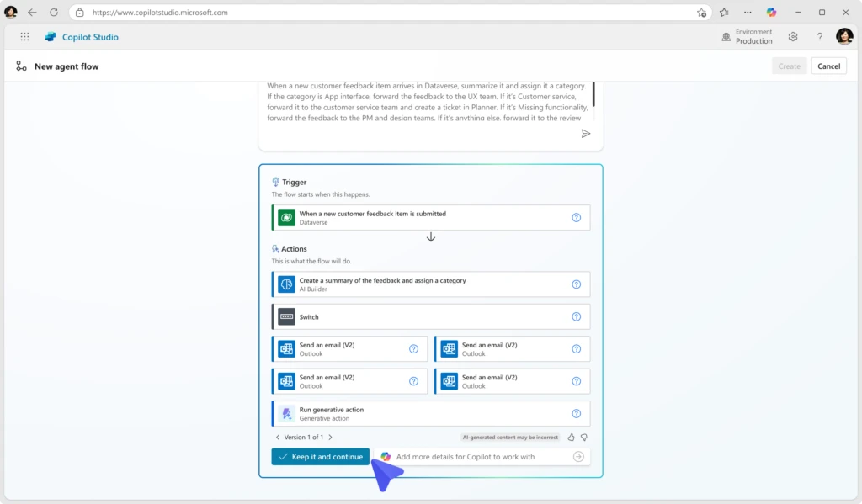Click the Copilot Studio logo in the top bar

[52, 37]
